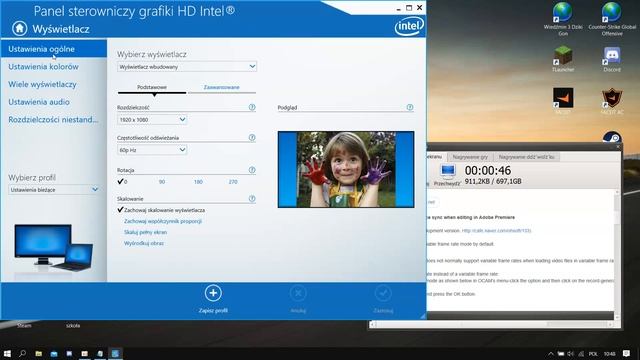640x360 pixels.
Task: Open help for Częstotliwość odświeżania
Action: click(252, 138)
